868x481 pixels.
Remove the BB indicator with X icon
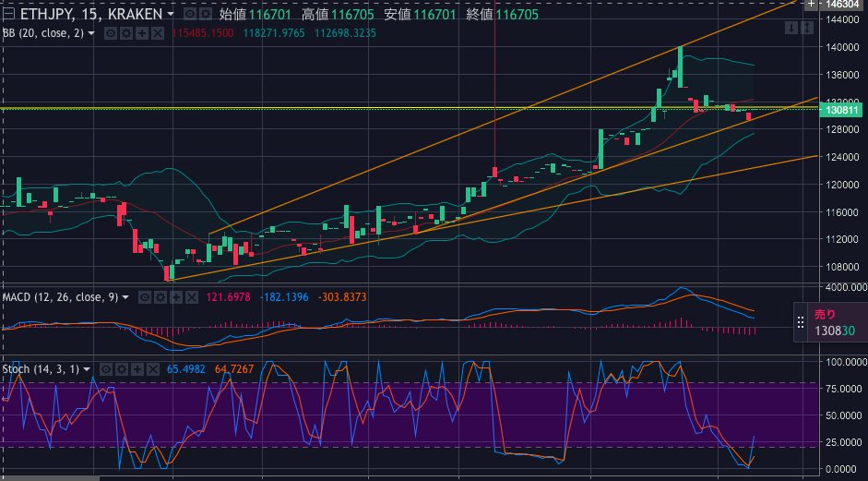158,34
